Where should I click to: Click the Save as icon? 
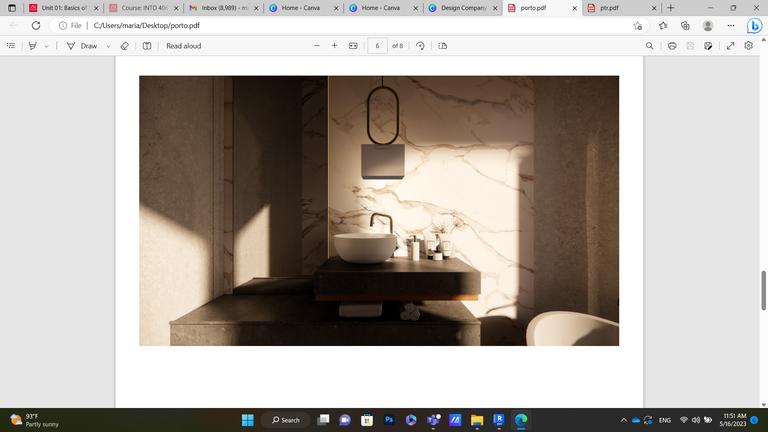[708, 46]
